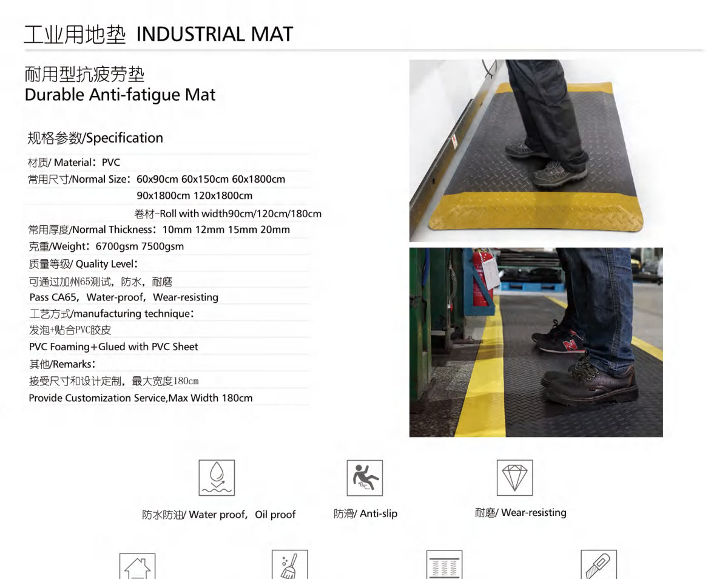Click the wear-resisting diamond icon
The width and height of the screenshot is (728, 579).
point(514,478)
